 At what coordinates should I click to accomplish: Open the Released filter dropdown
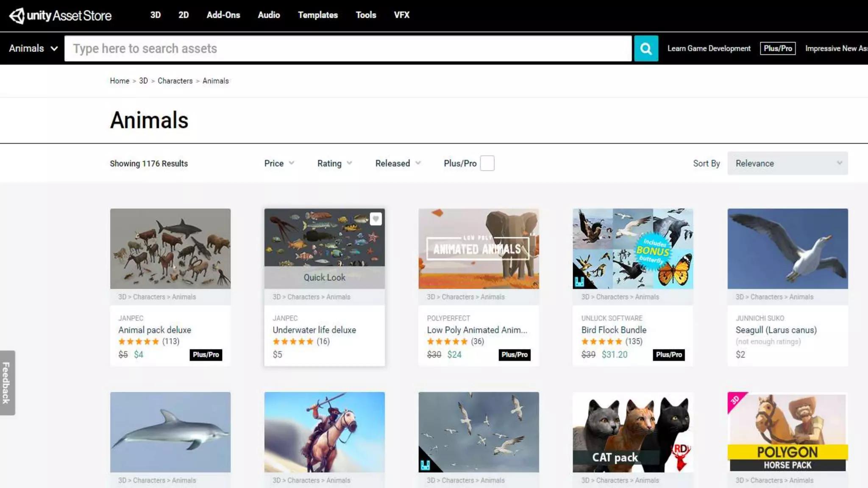398,163
